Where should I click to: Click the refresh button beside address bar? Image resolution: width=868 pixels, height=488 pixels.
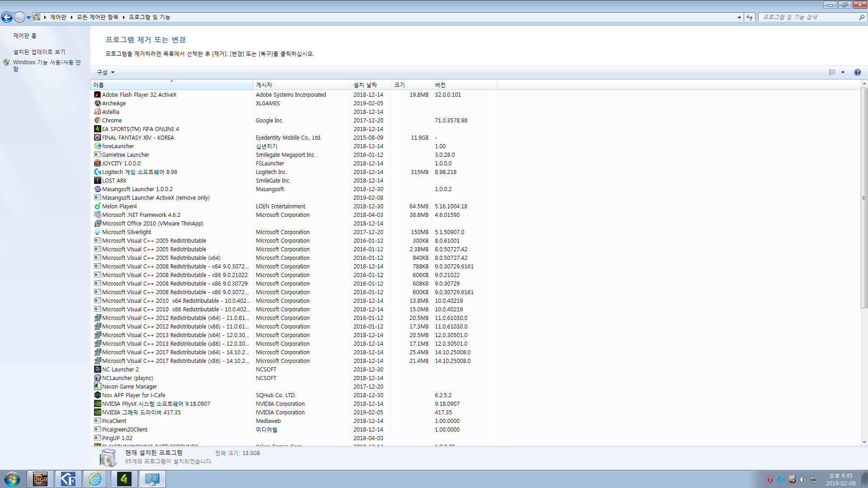pyautogui.click(x=750, y=17)
